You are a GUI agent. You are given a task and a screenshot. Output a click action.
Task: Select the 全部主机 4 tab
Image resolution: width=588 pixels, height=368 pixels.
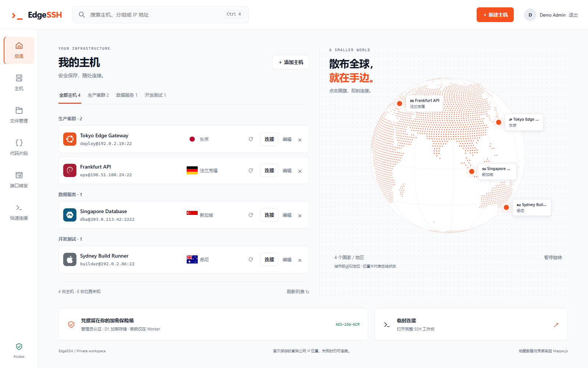pos(70,95)
